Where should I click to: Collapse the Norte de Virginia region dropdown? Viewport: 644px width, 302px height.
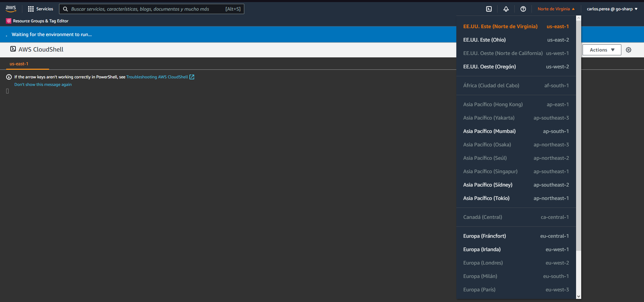point(556,9)
